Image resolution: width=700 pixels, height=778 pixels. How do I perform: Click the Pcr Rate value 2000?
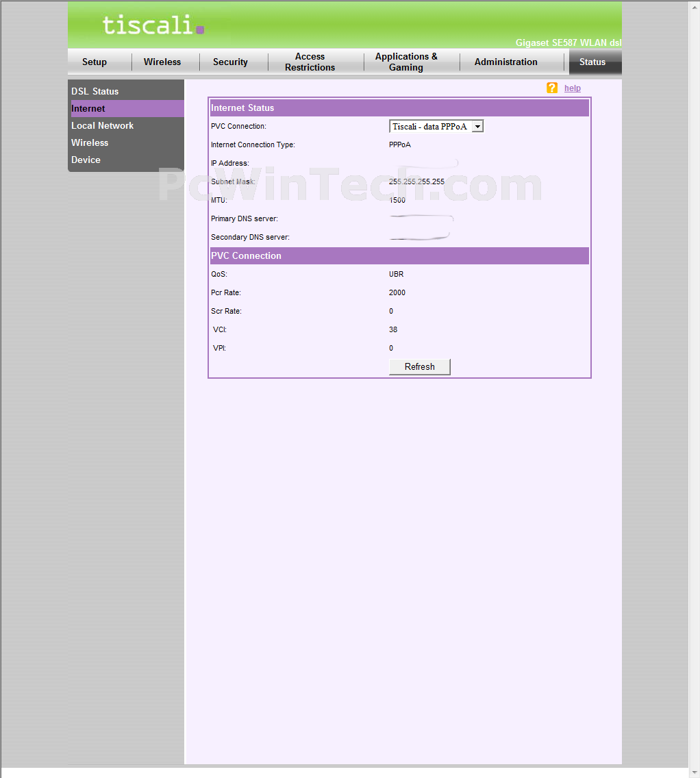(397, 292)
